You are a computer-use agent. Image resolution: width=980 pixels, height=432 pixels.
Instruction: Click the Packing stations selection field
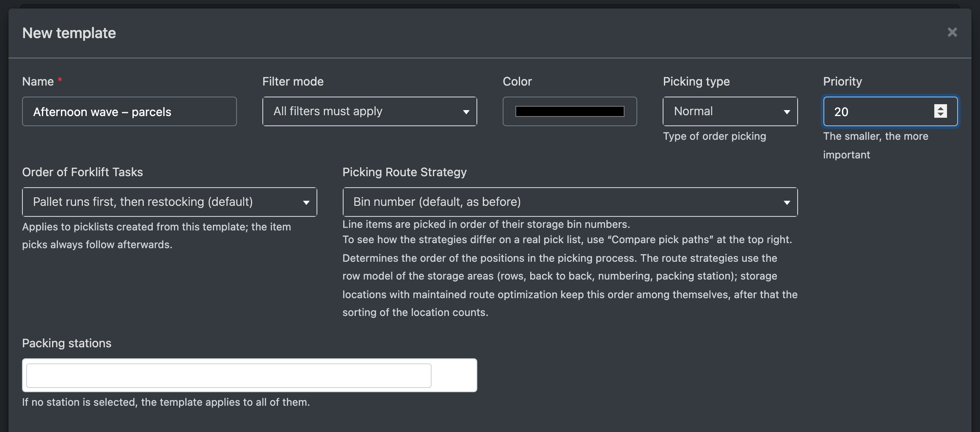[250, 375]
